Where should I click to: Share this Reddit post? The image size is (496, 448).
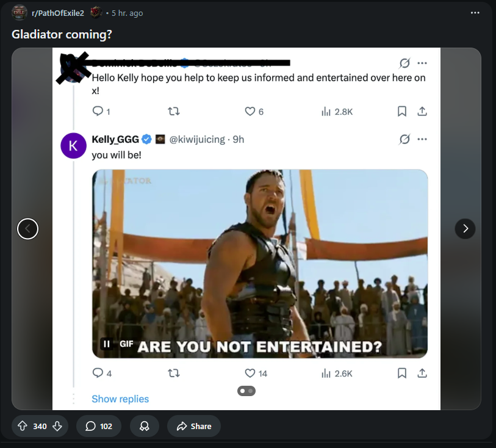pos(194,426)
